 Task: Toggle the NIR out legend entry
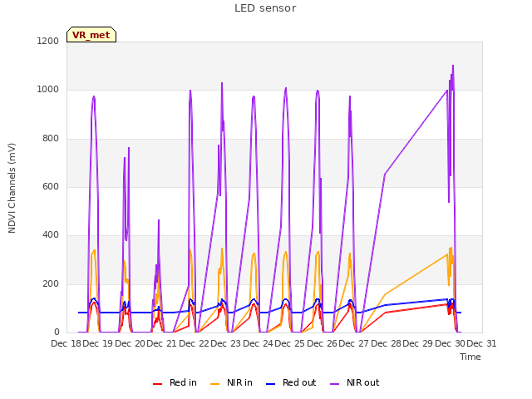(355, 382)
